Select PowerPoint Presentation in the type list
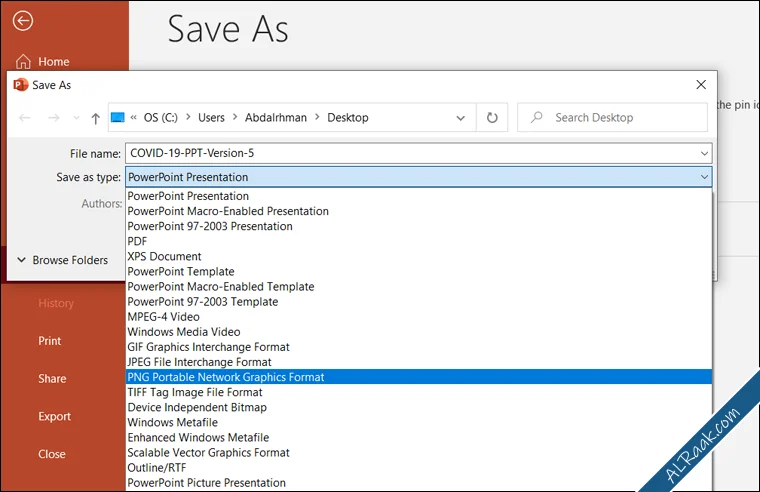This screenshot has width=760, height=492. [419, 196]
